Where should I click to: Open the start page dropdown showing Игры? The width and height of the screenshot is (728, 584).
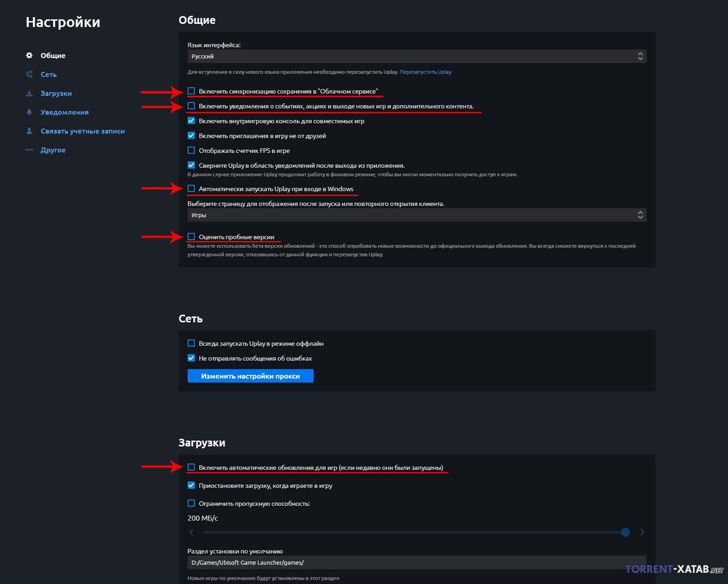417,215
